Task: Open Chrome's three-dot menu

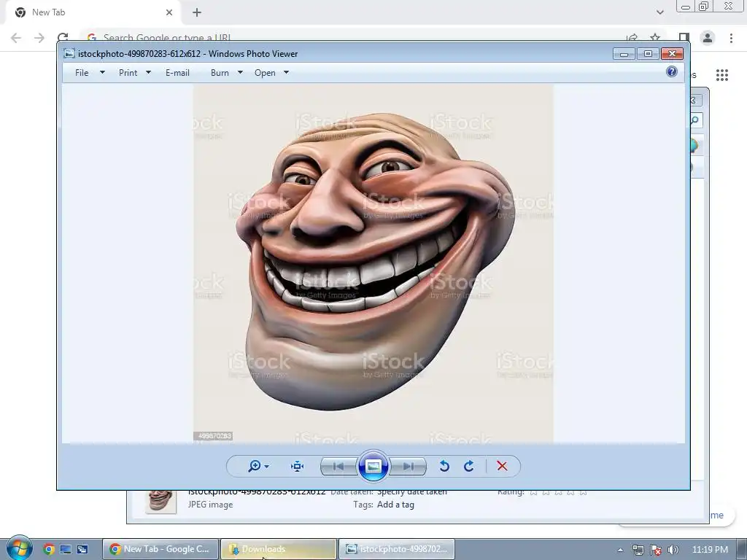Action: 731,38
